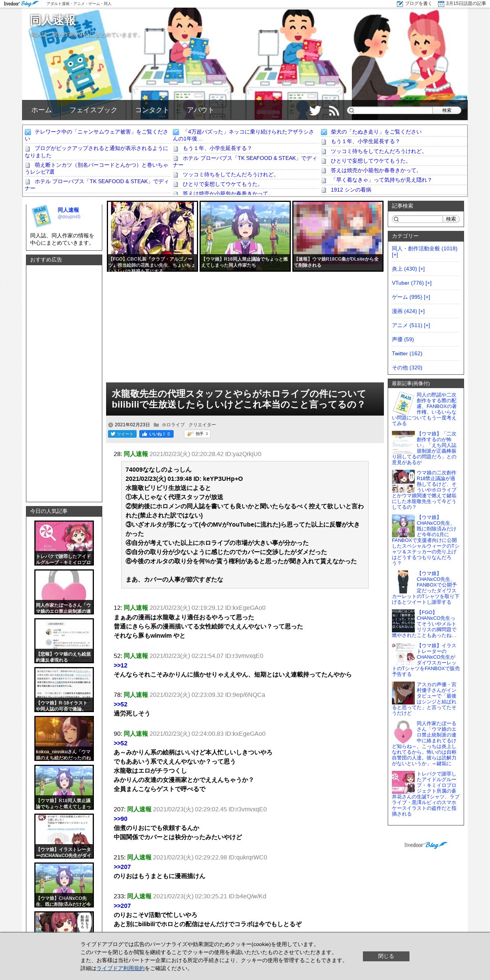
Task: Expand the ゲーム category [+]
Action: (427, 297)
